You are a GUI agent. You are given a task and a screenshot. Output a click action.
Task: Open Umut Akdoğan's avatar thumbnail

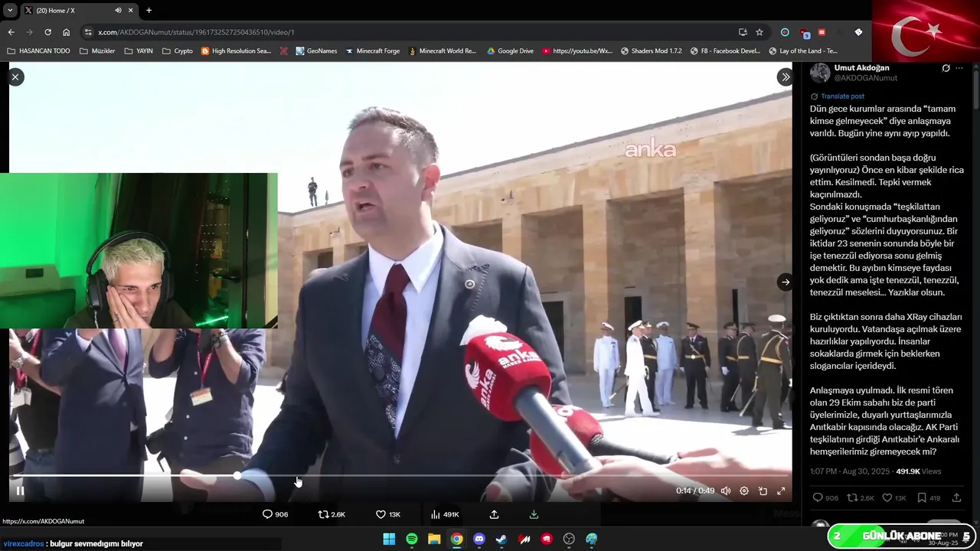(820, 73)
